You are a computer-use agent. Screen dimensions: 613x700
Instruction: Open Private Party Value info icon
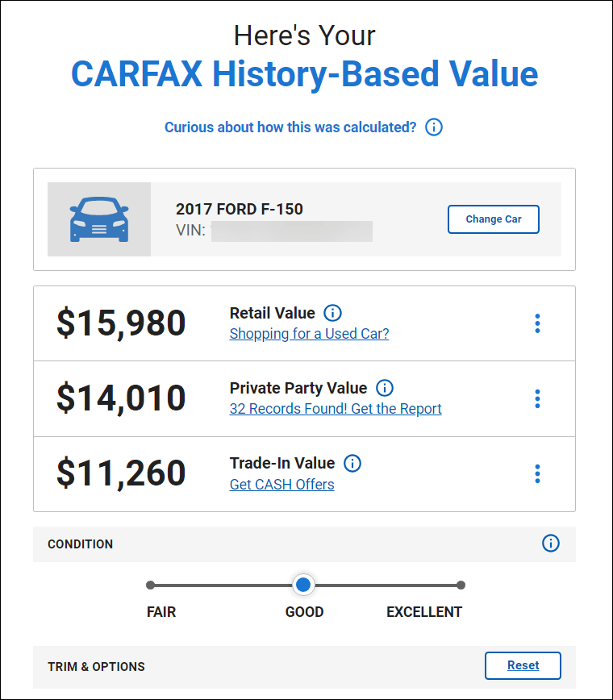(385, 388)
